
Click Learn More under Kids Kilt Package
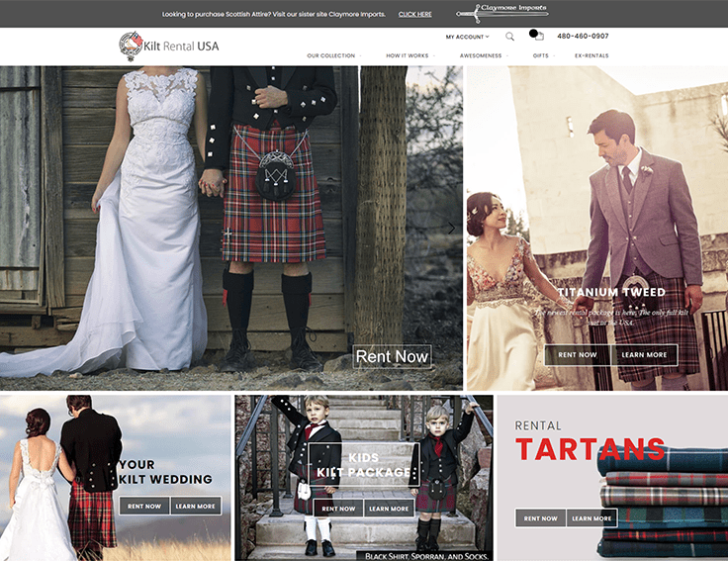click(x=389, y=509)
